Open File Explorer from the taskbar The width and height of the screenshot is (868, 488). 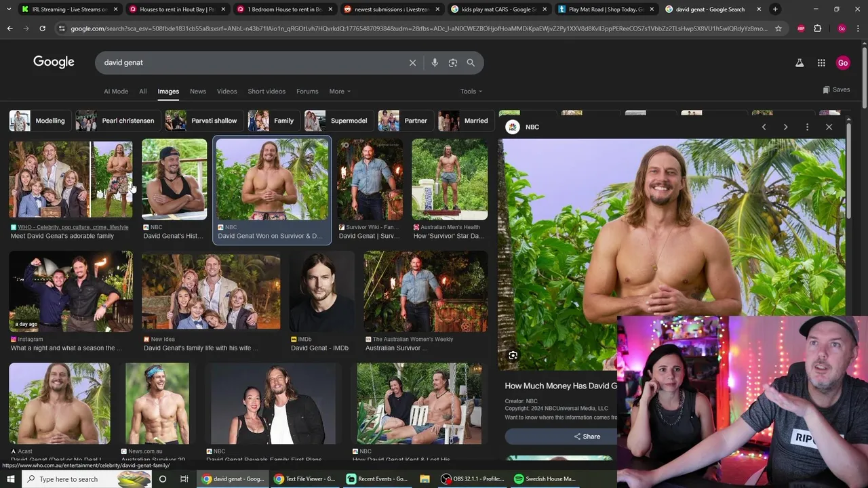point(425,479)
